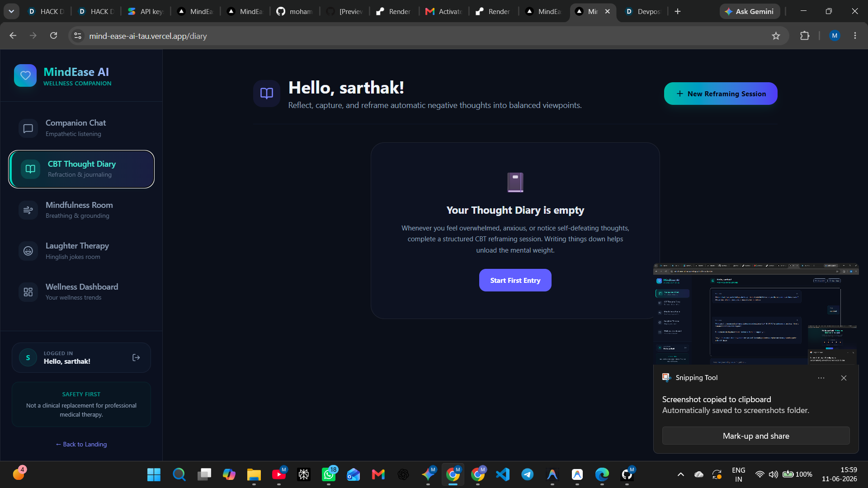Click the MindEase AI heart logo
This screenshot has width=868, height=488.
(x=25, y=75)
